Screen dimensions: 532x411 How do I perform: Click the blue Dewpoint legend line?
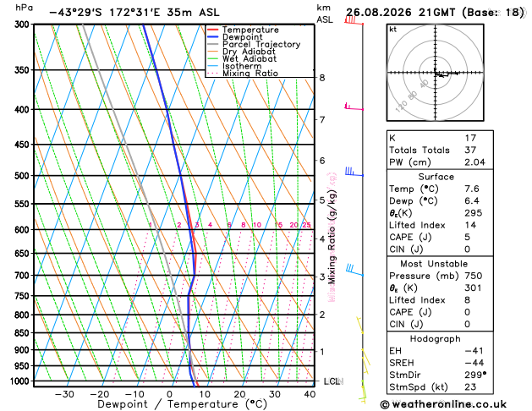coord(213,37)
